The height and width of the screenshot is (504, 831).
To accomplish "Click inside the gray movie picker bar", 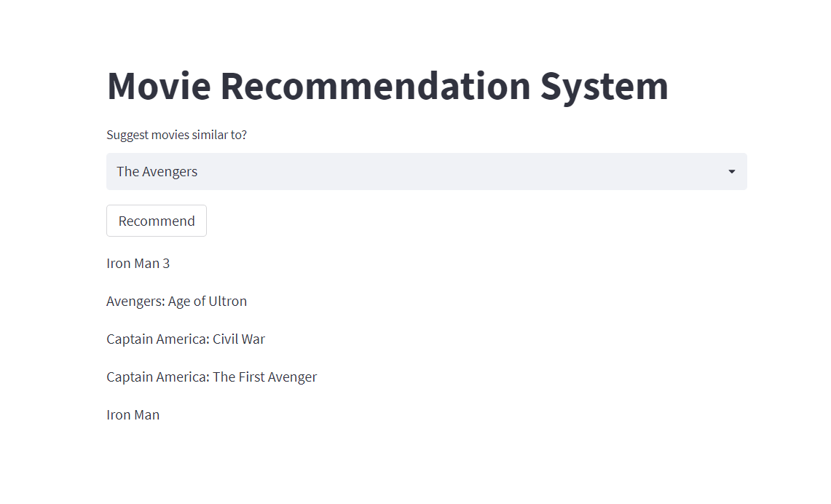I will [x=427, y=171].
